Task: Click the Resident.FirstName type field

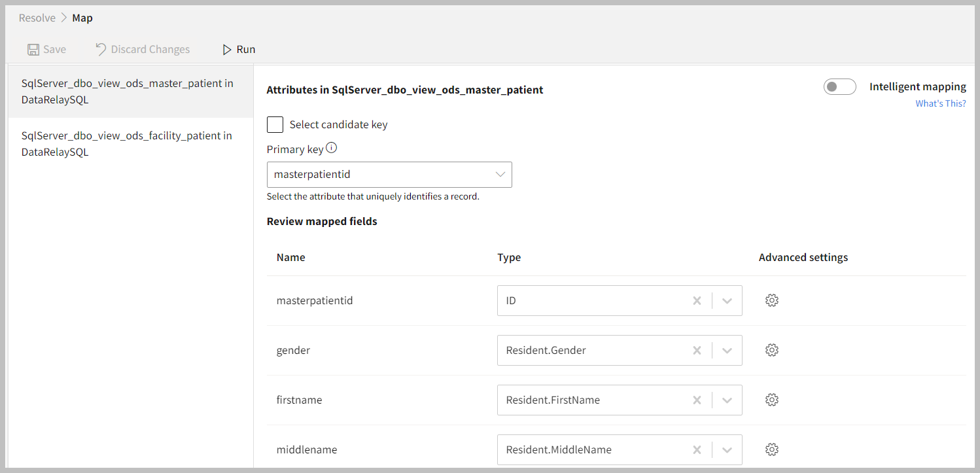Action: pyautogui.click(x=592, y=400)
